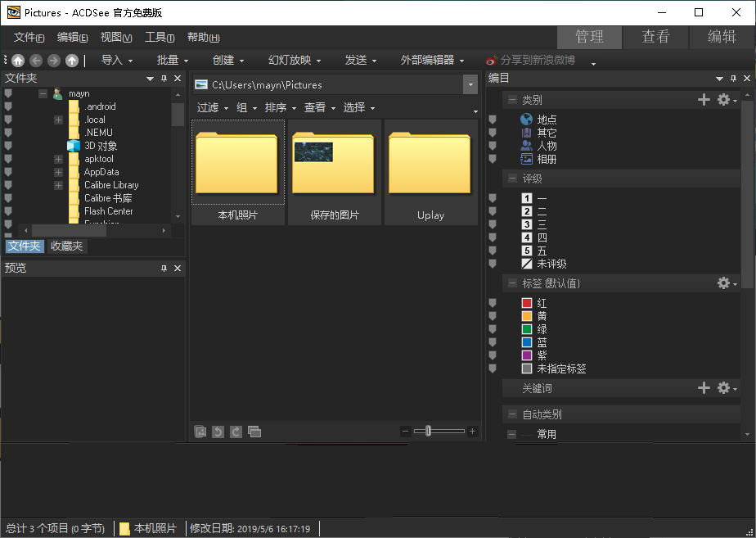Switch to 编辑 edit mode
Screen dimensions: 756x538
pos(722,37)
